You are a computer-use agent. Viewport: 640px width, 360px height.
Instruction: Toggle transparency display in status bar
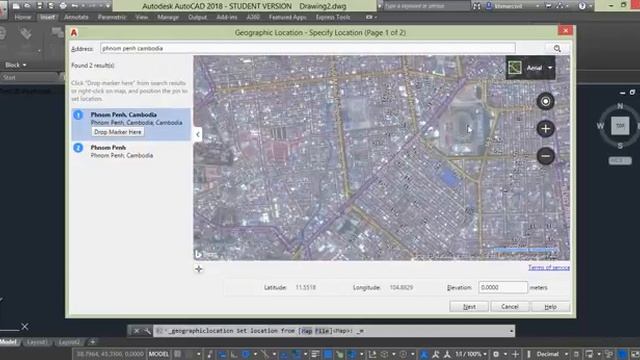click(x=328, y=354)
